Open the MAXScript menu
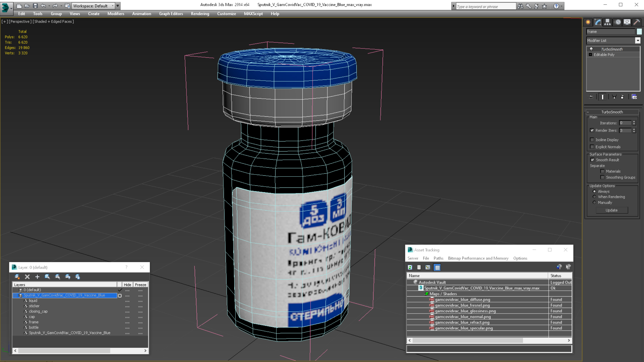This screenshot has width=644, height=362. (253, 14)
